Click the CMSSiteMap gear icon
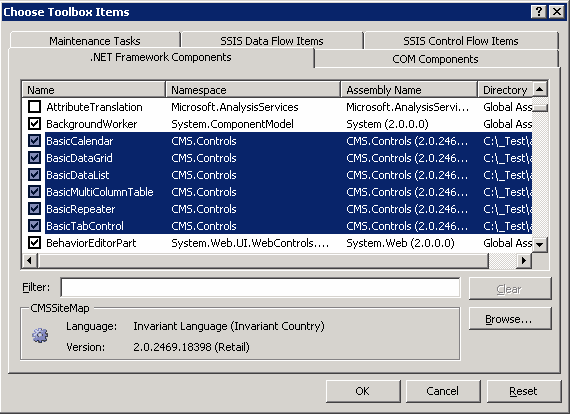Viewport: 571px width, 414px height. [x=40, y=335]
